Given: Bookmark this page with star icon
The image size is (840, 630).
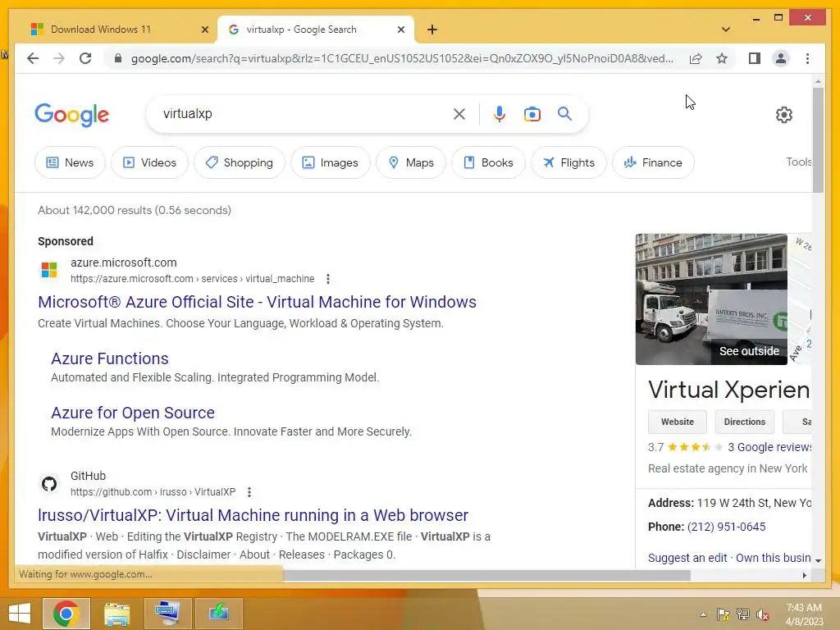Looking at the screenshot, I should pos(722,58).
